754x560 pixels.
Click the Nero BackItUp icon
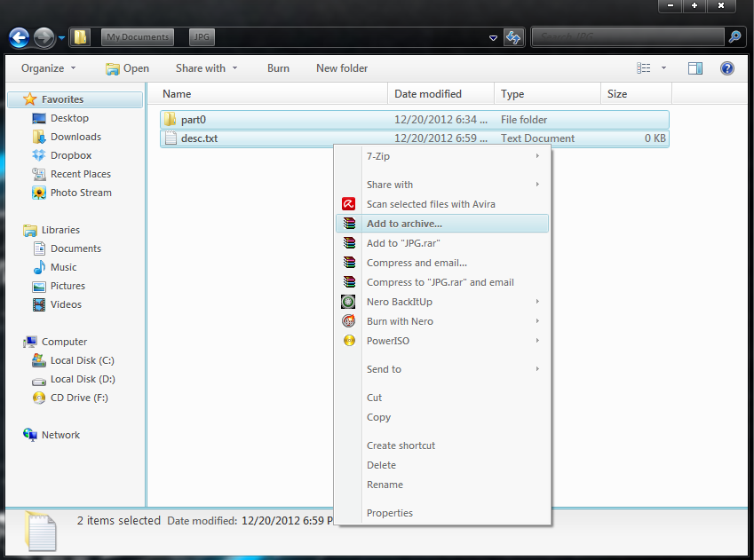click(x=349, y=302)
